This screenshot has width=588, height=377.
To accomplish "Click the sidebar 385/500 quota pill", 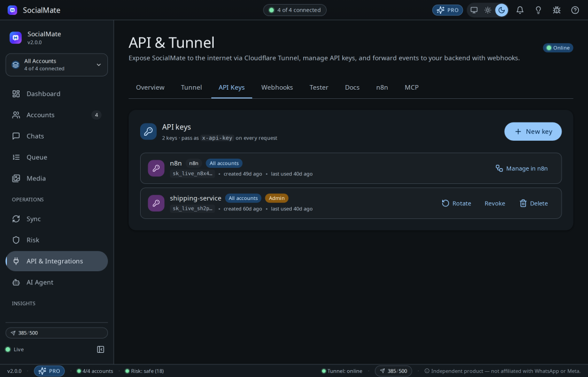I will pos(57,333).
